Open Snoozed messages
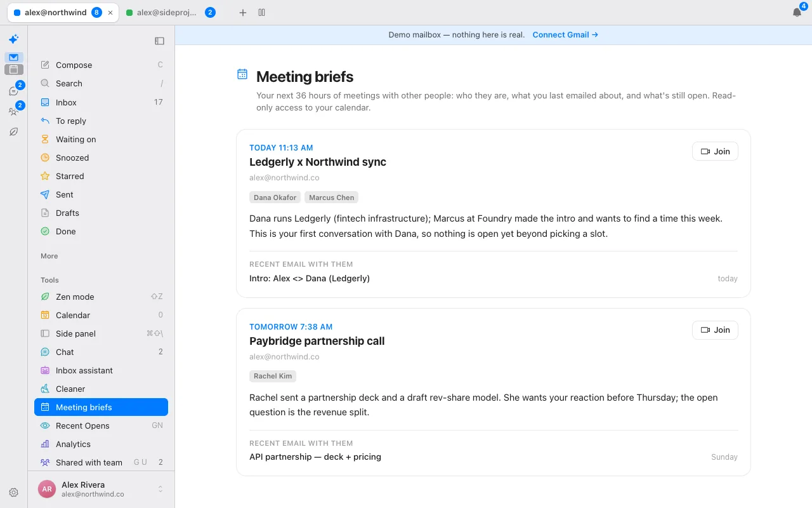This screenshot has height=508, width=812. (101, 157)
